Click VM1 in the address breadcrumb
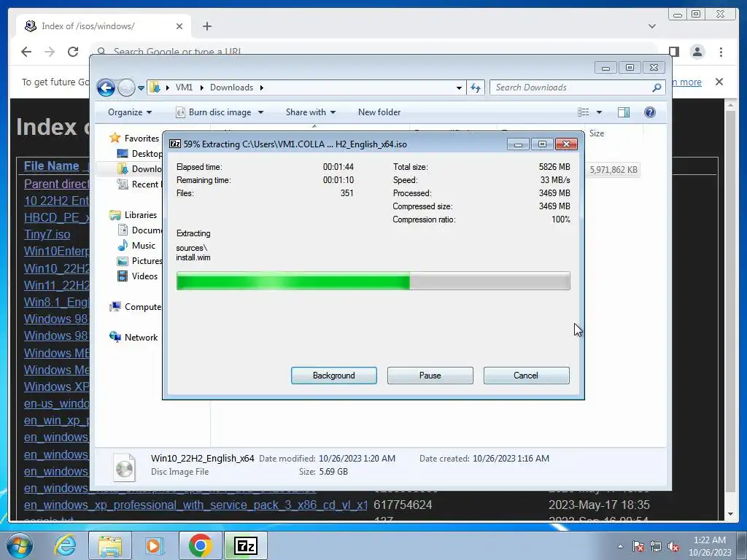The width and height of the screenshot is (747, 560). 184,87
